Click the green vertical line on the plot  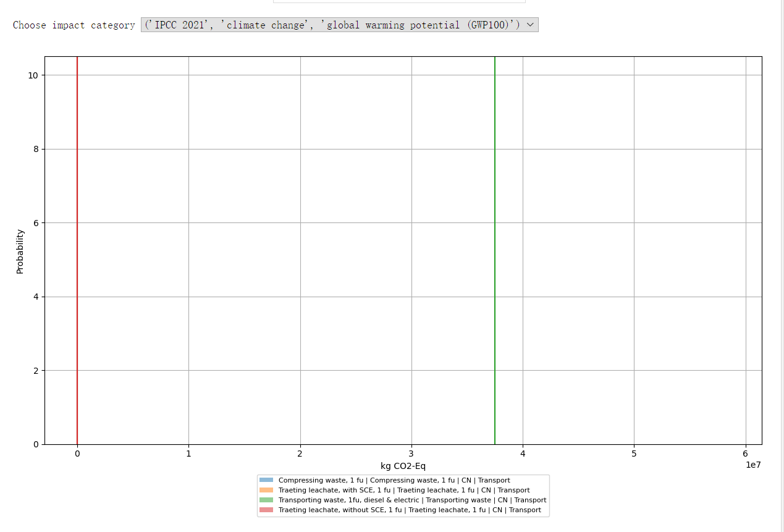coord(495,247)
